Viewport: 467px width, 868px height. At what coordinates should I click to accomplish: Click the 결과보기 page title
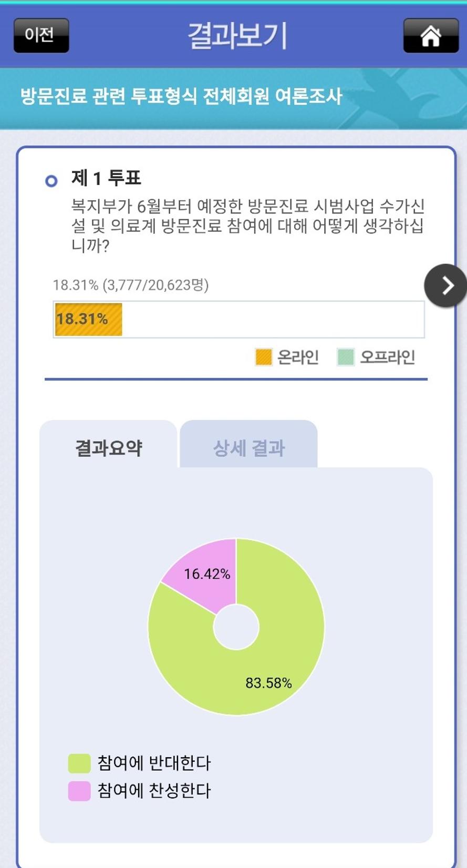point(237,36)
